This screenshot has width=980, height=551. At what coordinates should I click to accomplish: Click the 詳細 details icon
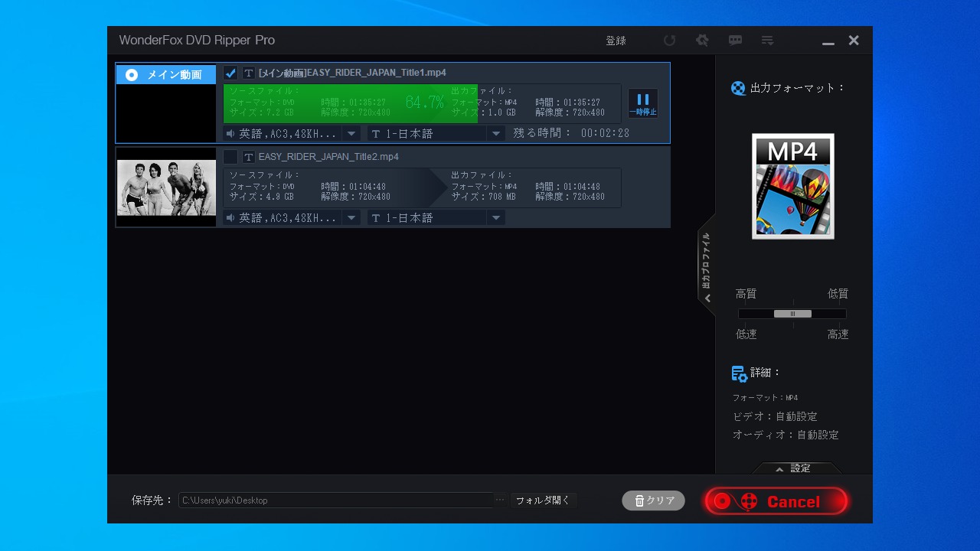(739, 373)
